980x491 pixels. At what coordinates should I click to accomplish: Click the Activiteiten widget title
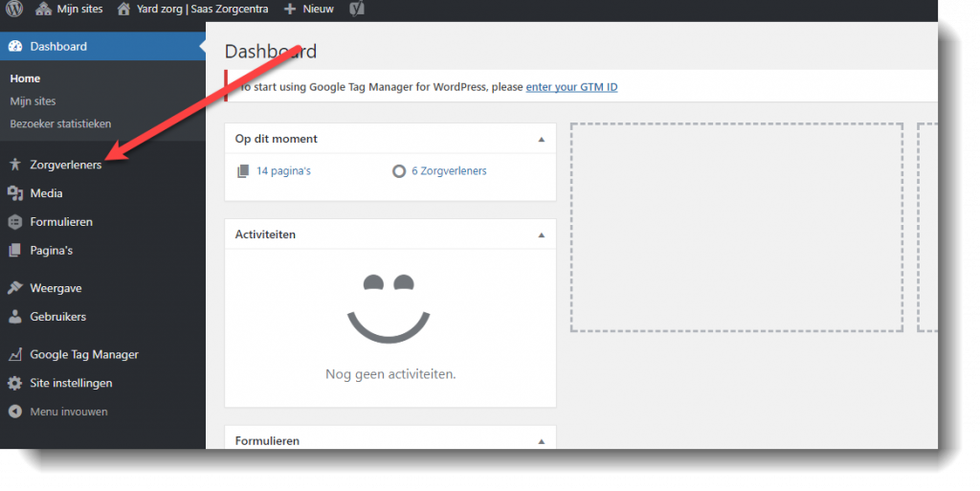(265, 234)
